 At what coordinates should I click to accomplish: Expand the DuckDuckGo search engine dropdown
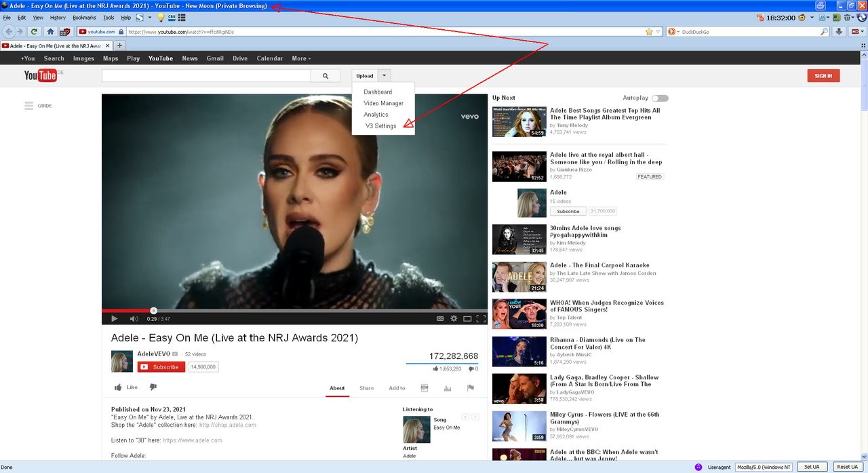click(678, 32)
